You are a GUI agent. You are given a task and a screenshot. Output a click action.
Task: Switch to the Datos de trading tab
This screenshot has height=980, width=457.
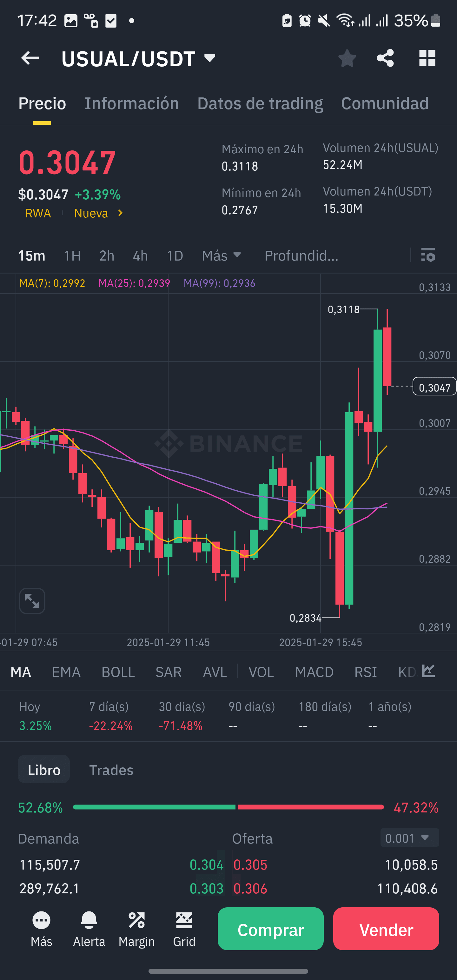[260, 103]
